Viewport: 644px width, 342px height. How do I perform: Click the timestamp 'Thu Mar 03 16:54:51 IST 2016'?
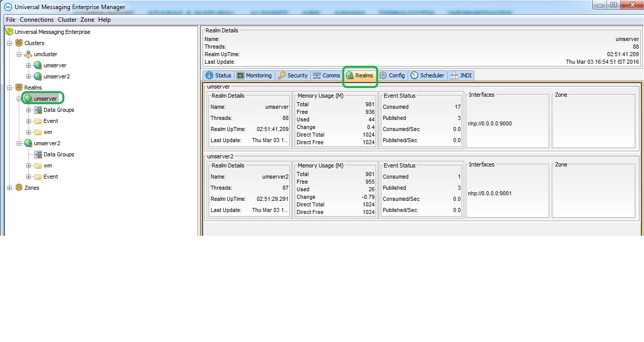[602, 62]
